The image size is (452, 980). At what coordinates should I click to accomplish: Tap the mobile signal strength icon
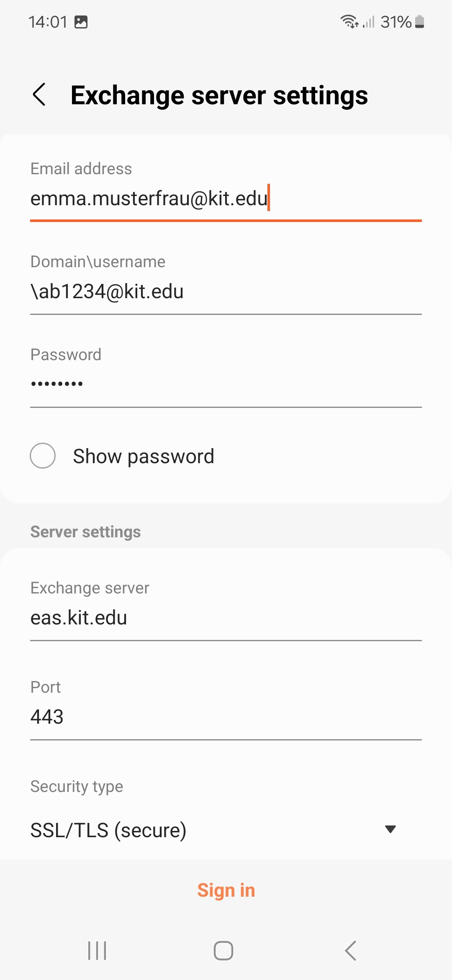(368, 21)
